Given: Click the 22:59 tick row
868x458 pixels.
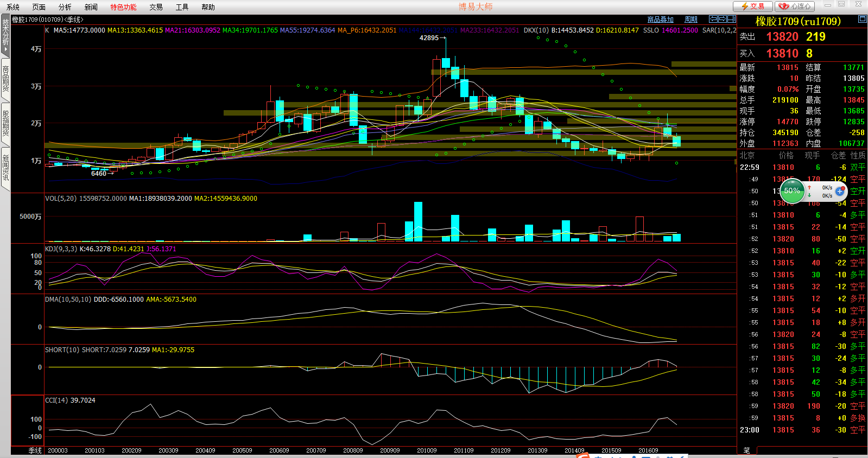Looking at the screenshot, I should pos(802,167).
